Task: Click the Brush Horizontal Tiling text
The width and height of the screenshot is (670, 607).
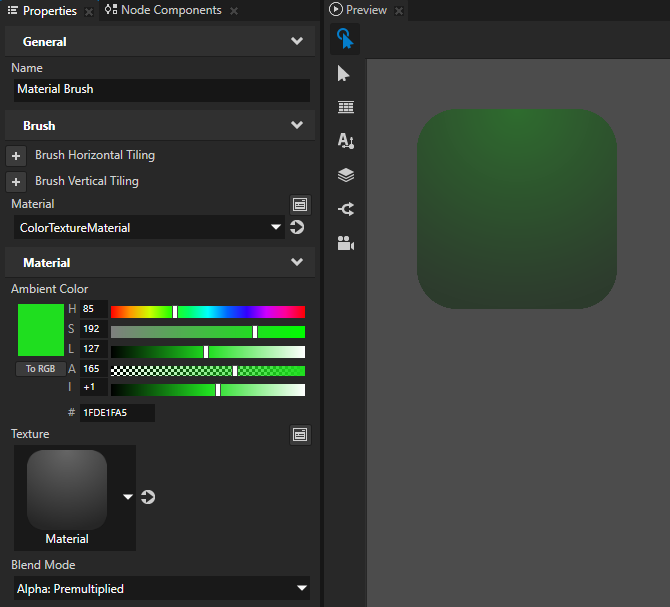Action: 95,155
